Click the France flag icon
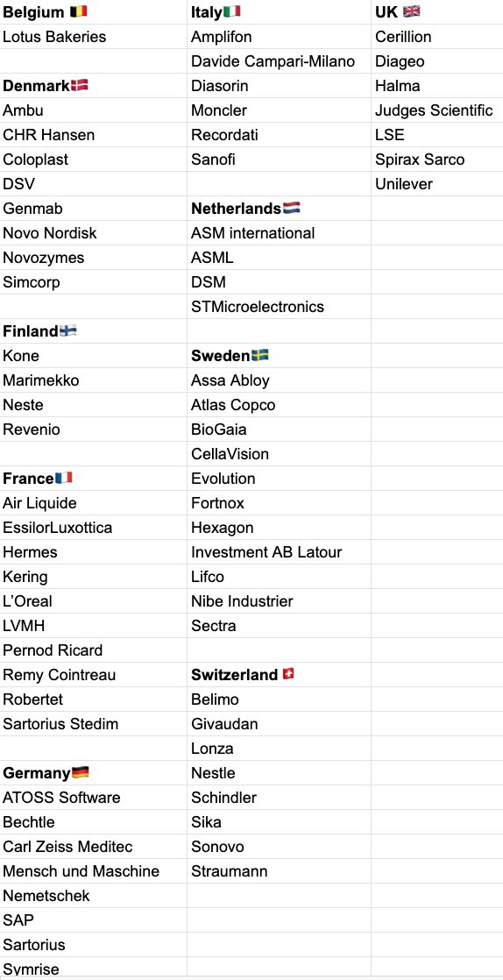Viewport: 503px width, 980px height. pyautogui.click(x=64, y=478)
